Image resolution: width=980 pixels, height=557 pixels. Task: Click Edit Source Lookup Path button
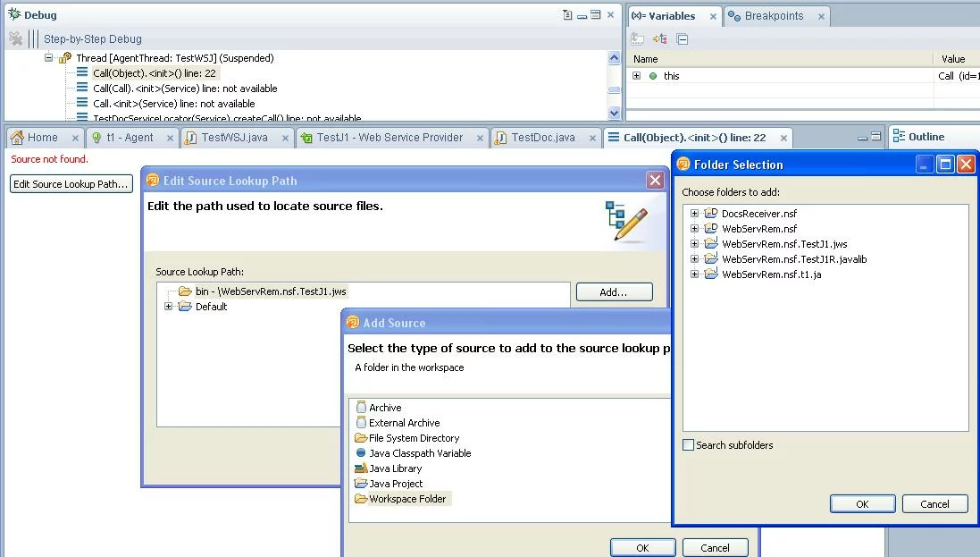point(71,184)
